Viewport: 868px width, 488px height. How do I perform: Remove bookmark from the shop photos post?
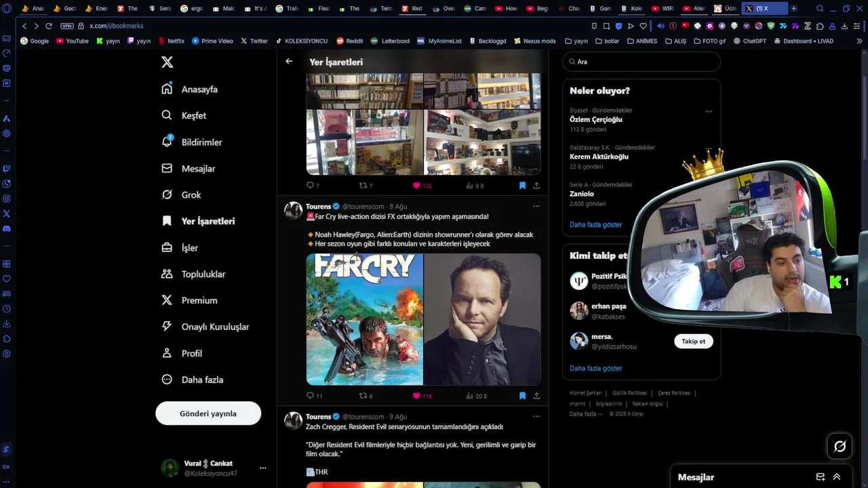(522, 185)
